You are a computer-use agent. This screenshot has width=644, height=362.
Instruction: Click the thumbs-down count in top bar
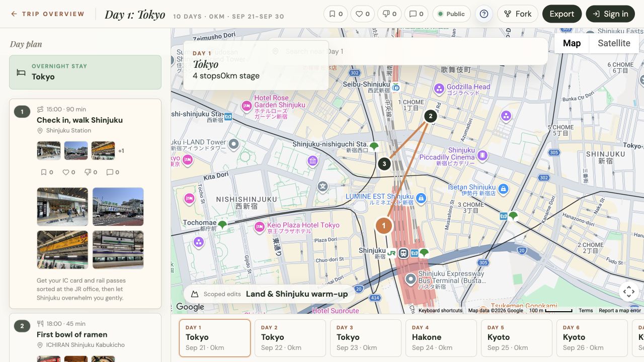click(389, 14)
